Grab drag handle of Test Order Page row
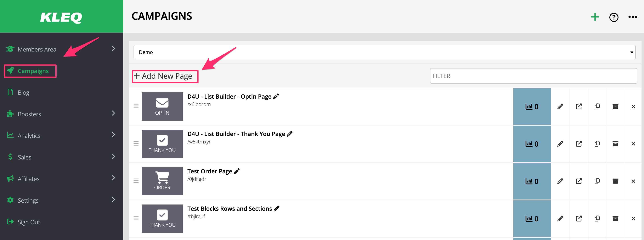The width and height of the screenshot is (644, 240). (x=136, y=181)
